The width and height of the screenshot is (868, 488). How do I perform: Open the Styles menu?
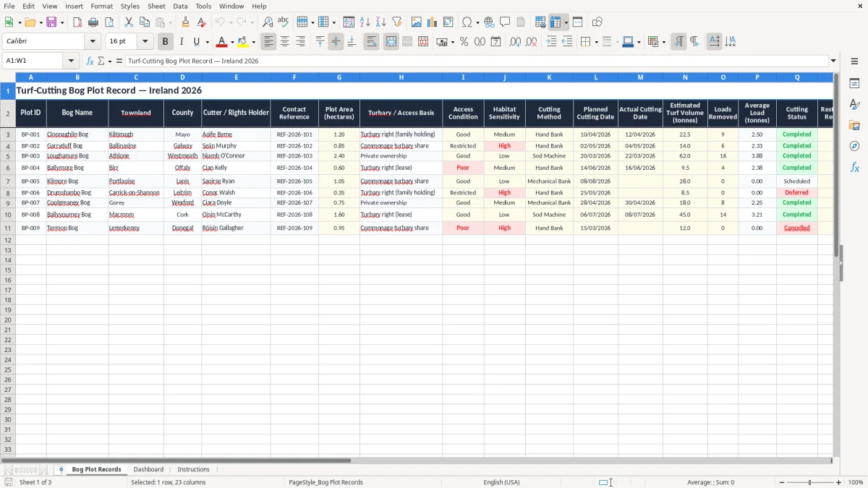click(x=130, y=6)
